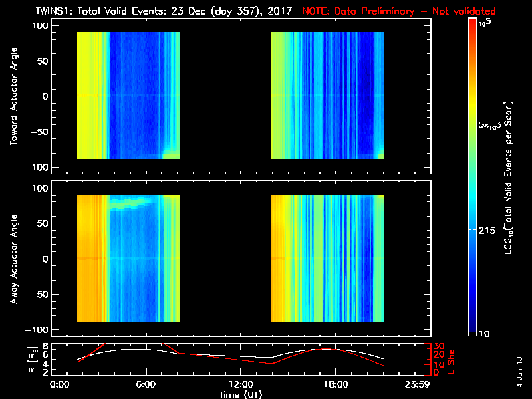Select the '10' color bar minimum label
Image resolution: width=532 pixels, height=399 pixels.
pyautogui.click(x=484, y=334)
